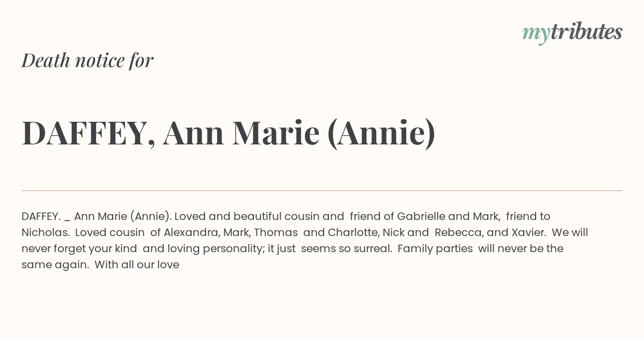The height and width of the screenshot is (338, 644).
Task: Click the horizontal divider line
Action: click(x=322, y=190)
